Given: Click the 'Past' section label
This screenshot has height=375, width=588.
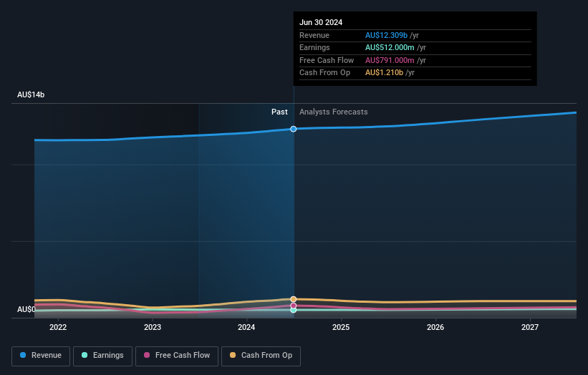Looking at the screenshot, I should pos(279,112).
